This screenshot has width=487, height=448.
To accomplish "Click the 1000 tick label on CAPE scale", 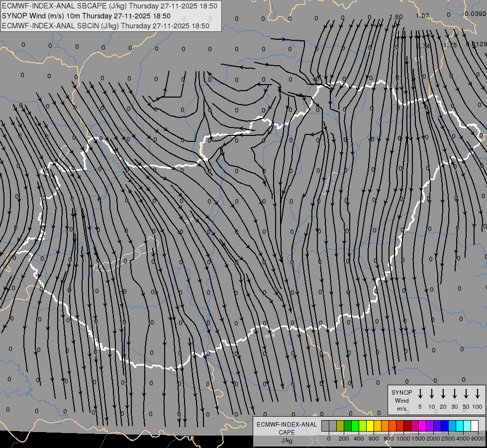I will 403,439.
